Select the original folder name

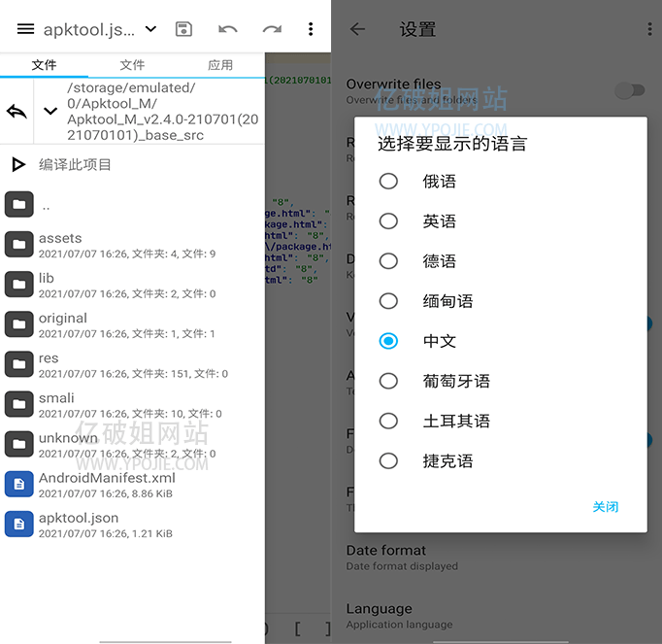63,319
